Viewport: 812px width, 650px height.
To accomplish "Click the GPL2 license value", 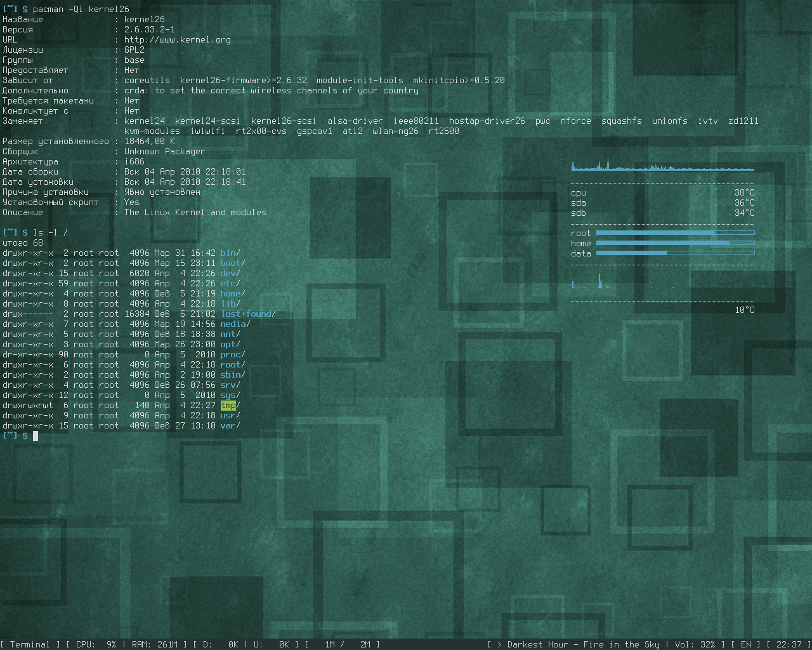I will tap(134, 50).
